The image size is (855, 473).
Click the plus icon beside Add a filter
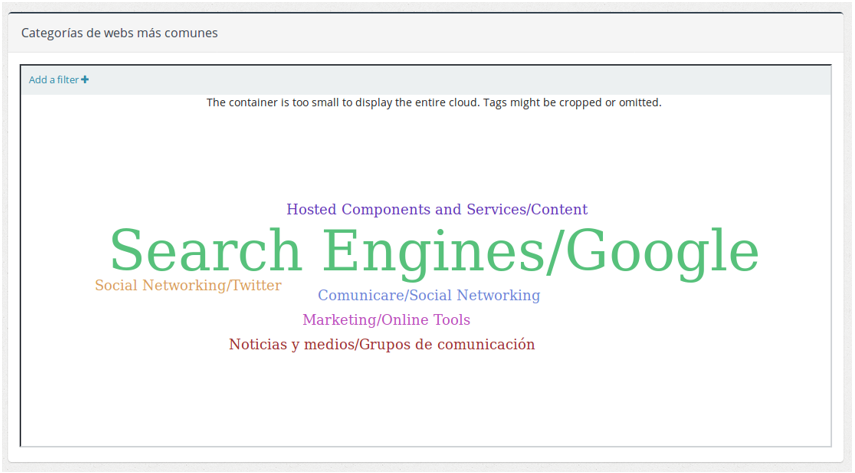(x=85, y=80)
